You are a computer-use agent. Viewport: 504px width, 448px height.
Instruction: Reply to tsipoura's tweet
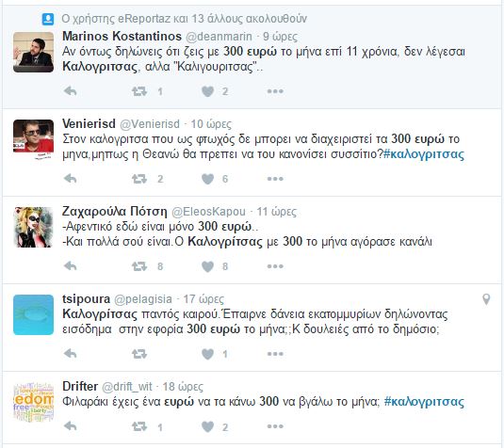70,354
